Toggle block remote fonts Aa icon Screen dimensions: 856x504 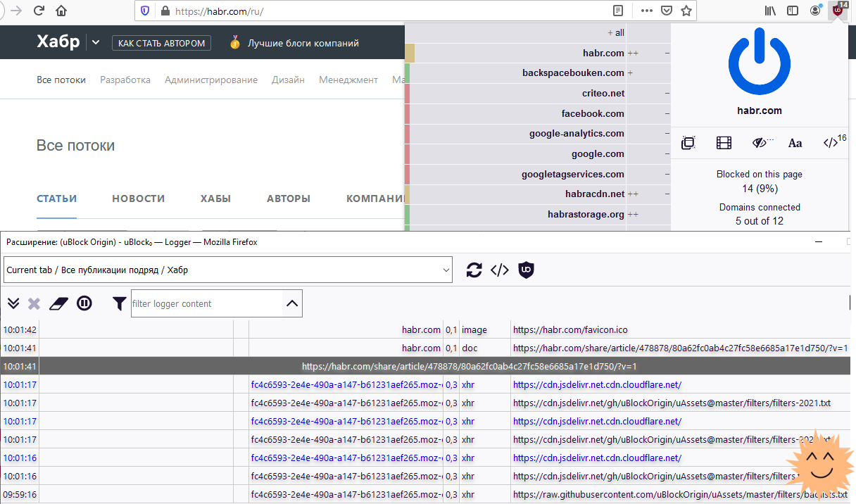pos(795,143)
